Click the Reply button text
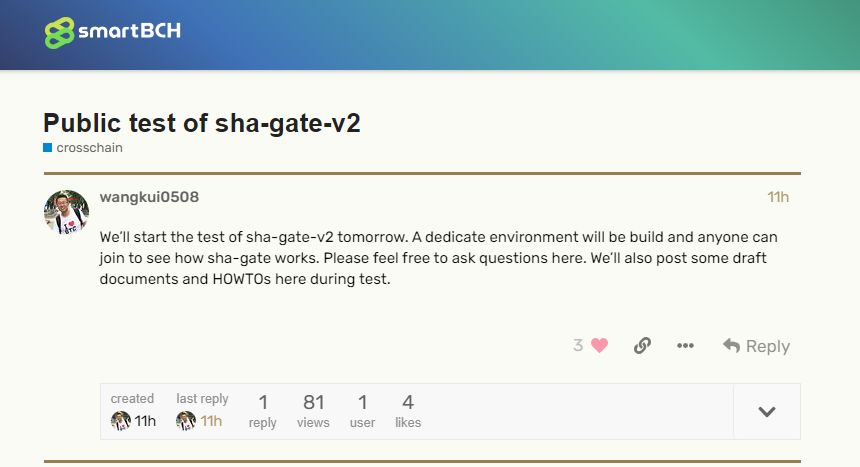 [x=768, y=346]
